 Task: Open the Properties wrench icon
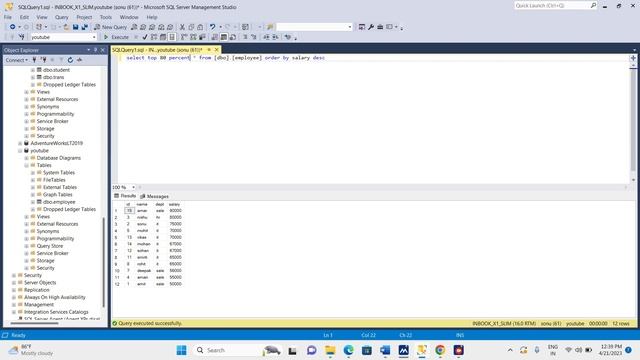[x=371, y=27]
